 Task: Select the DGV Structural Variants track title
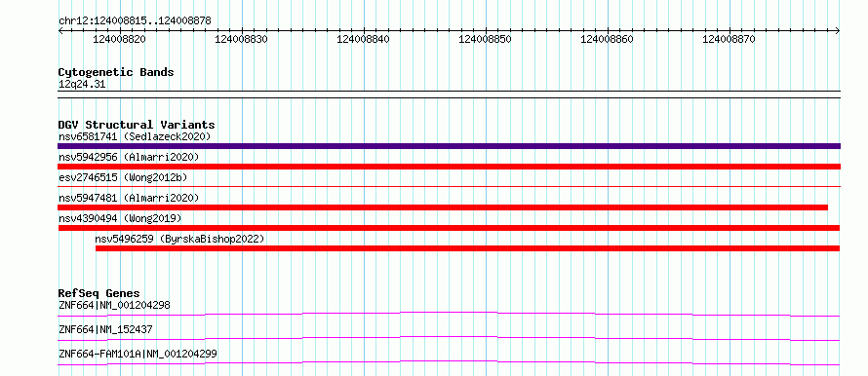point(137,125)
